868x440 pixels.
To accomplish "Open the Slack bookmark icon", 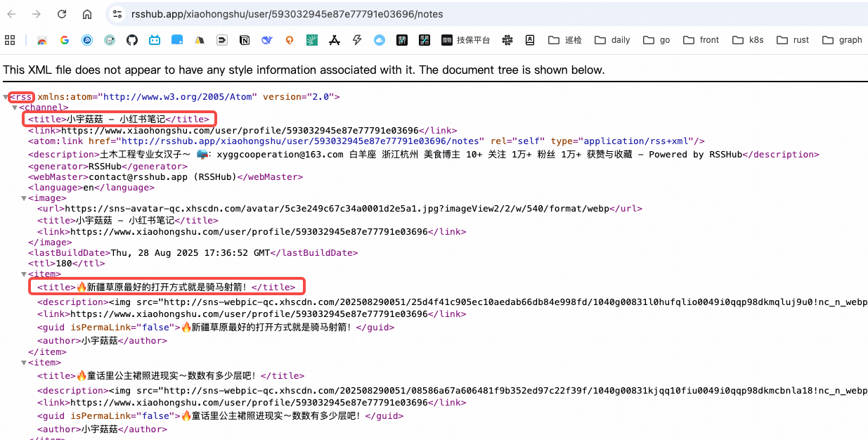I will (x=507, y=40).
